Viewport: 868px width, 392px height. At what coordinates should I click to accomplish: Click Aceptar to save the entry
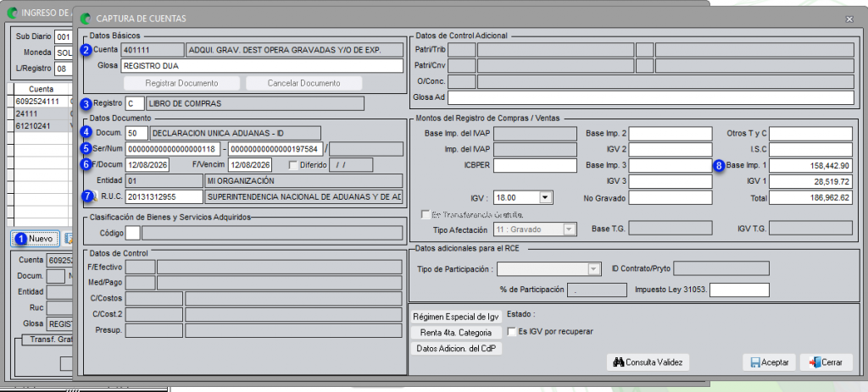point(770,362)
